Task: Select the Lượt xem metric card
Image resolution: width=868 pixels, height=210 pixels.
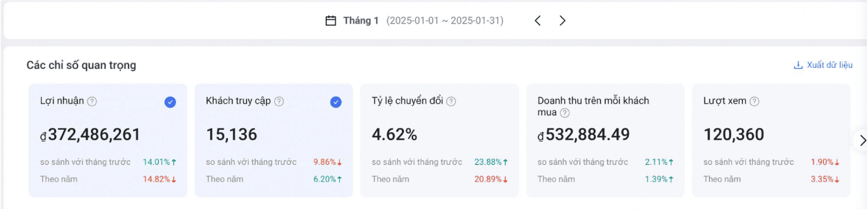Action: [771, 141]
